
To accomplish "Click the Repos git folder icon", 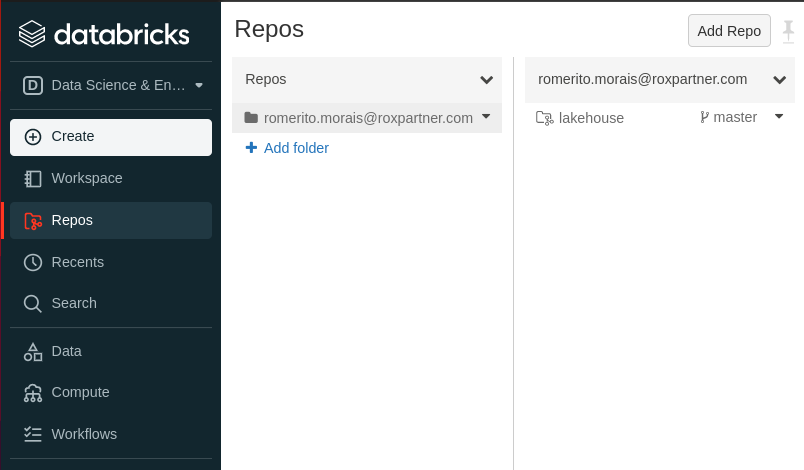I will [33, 221].
